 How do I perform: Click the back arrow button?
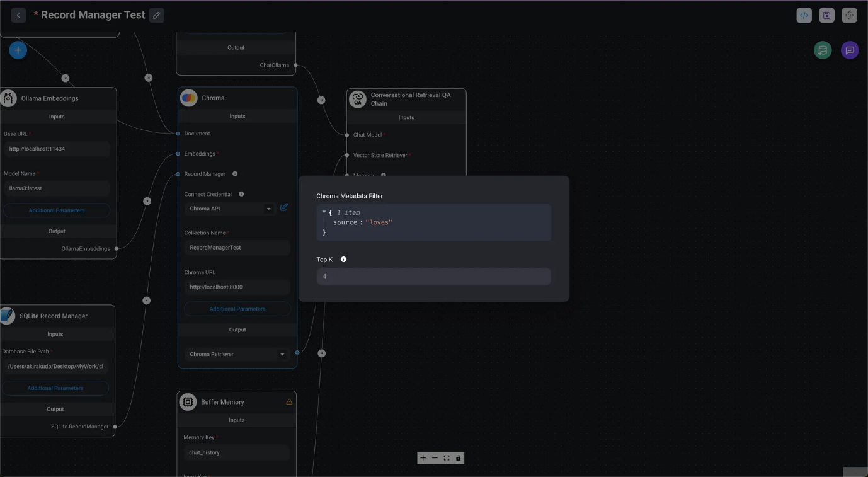pos(18,15)
